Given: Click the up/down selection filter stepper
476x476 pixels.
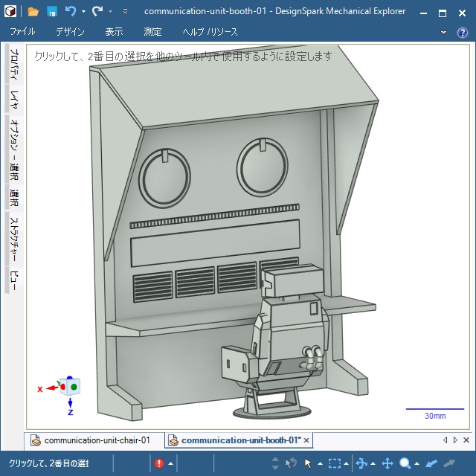Looking at the screenshot, I should tap(275, 463).
